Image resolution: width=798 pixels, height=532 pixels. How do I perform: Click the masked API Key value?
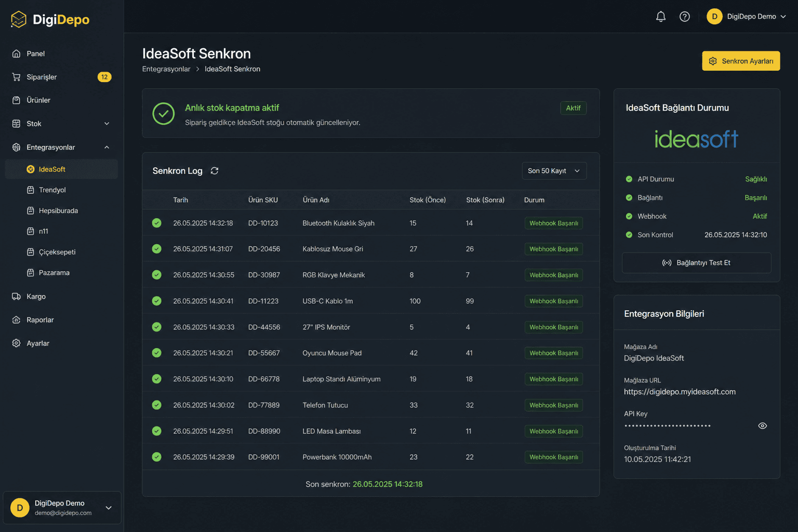tap(668, 426)
